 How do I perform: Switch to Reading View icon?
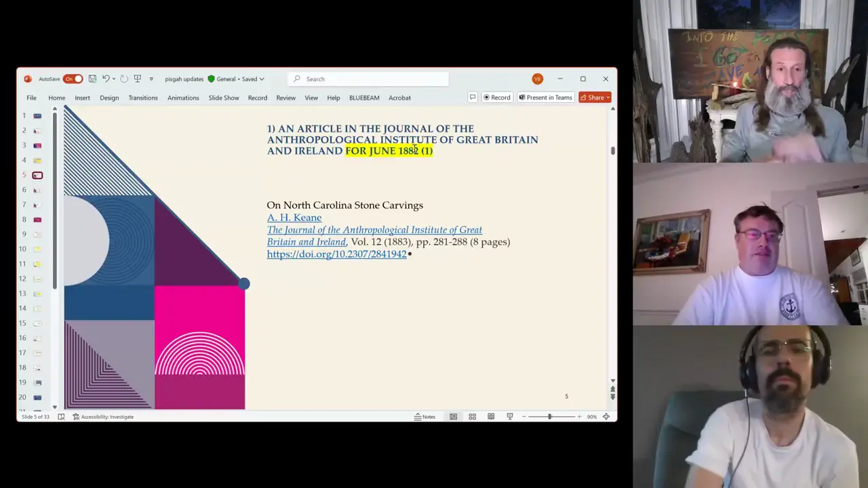point(491,417)
